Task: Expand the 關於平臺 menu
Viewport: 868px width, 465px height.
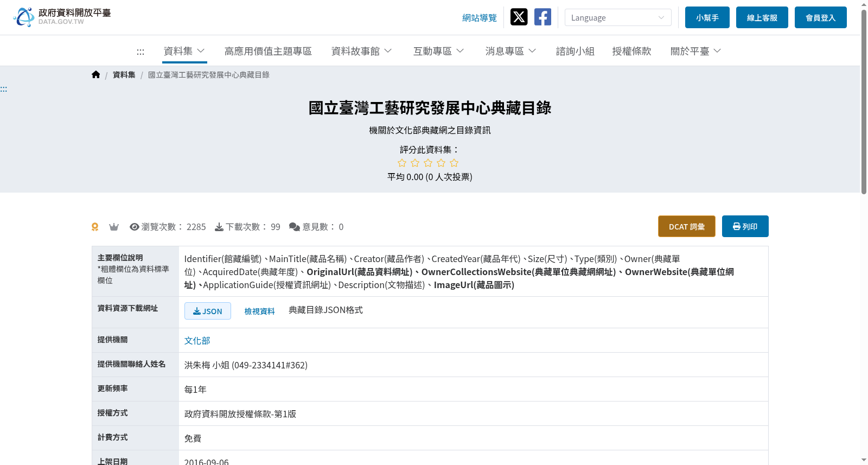Action: coord(695,51)
